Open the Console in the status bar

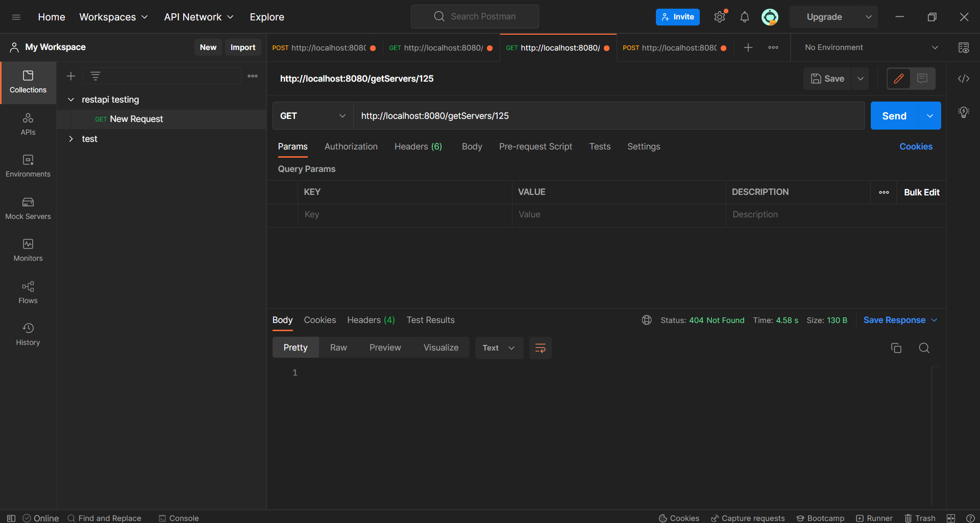coord(179,518)
